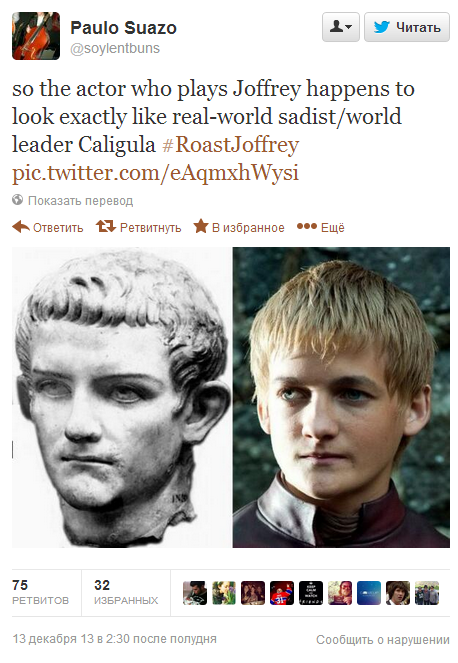
Task: Open the Caligula bust photo
Action: click(x=122, y=397)
